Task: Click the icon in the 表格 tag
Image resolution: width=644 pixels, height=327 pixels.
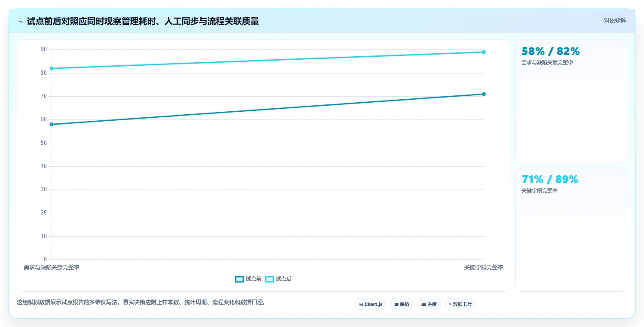Action: tap(396, 304)
